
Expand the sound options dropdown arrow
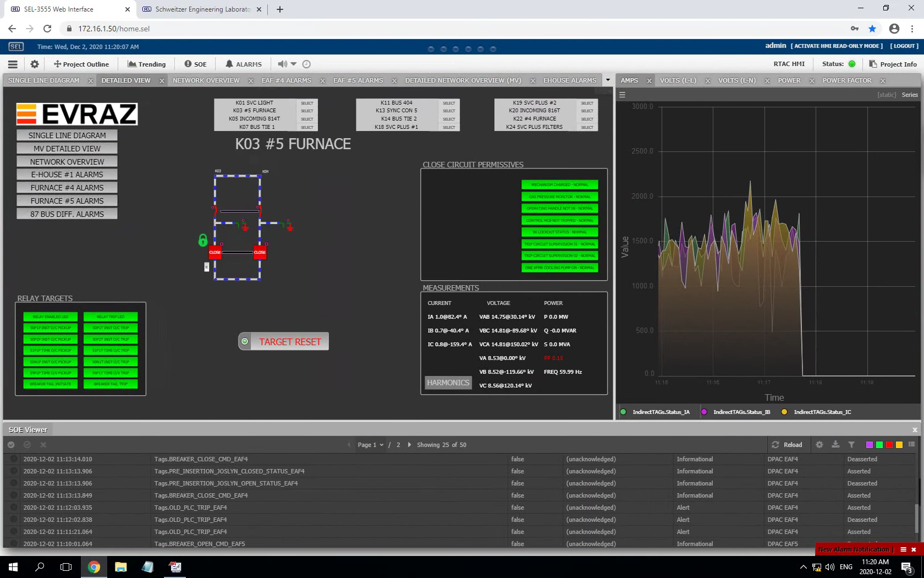click(294, 64)
